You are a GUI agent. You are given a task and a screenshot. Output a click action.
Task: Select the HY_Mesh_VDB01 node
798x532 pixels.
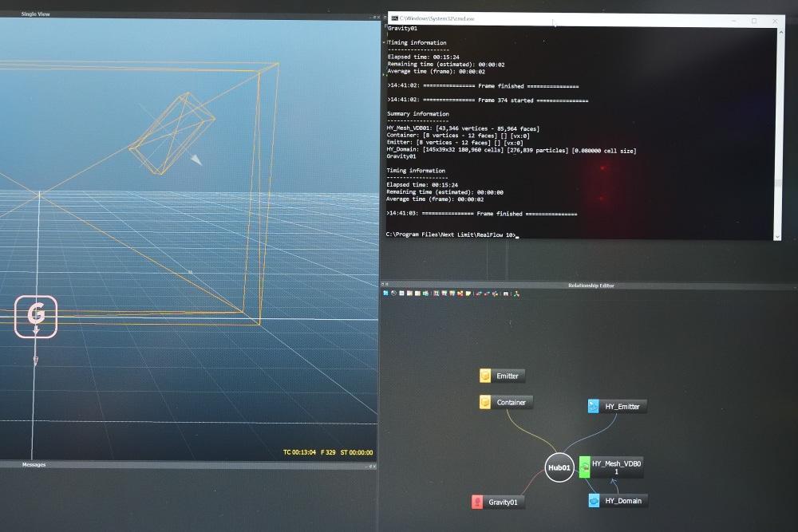pyautogui.click(x=611, y=467)
